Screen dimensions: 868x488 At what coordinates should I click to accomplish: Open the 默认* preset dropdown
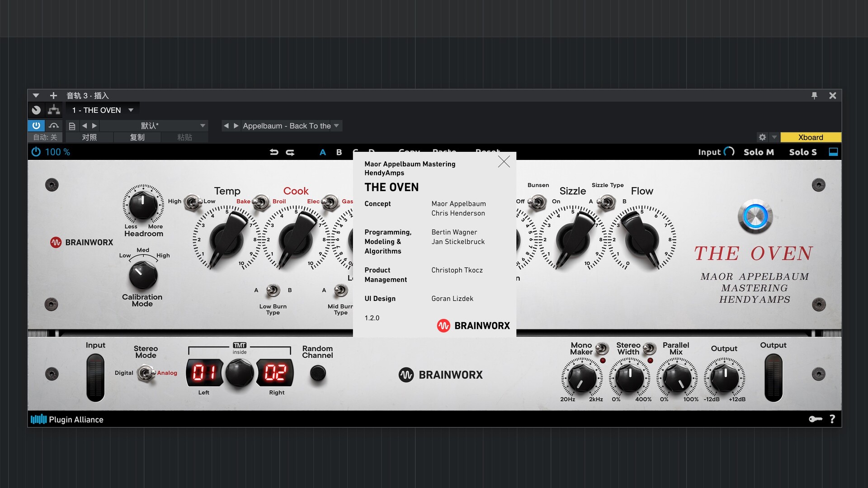[154, 126]
